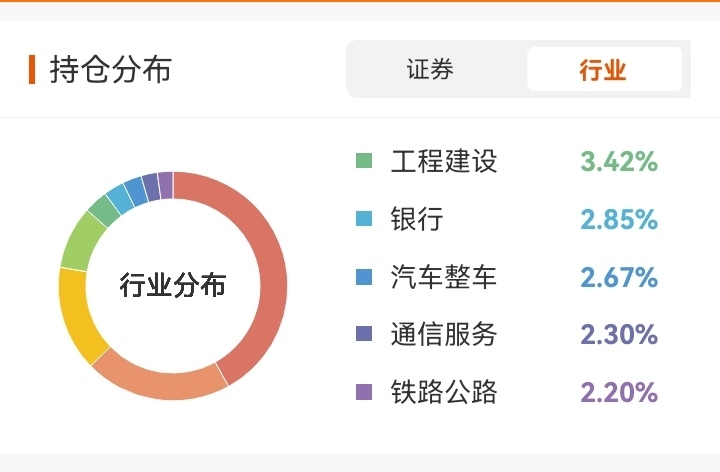Click the light blue 银行 legend square
The height and width of the screenshot is (472, 720).
[x=364, y=218]
